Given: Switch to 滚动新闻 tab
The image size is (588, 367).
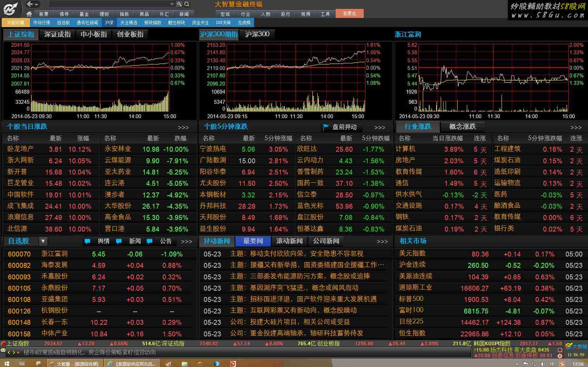Looking at the screenshot, I should pyautogui.click(x=289, y=241).
